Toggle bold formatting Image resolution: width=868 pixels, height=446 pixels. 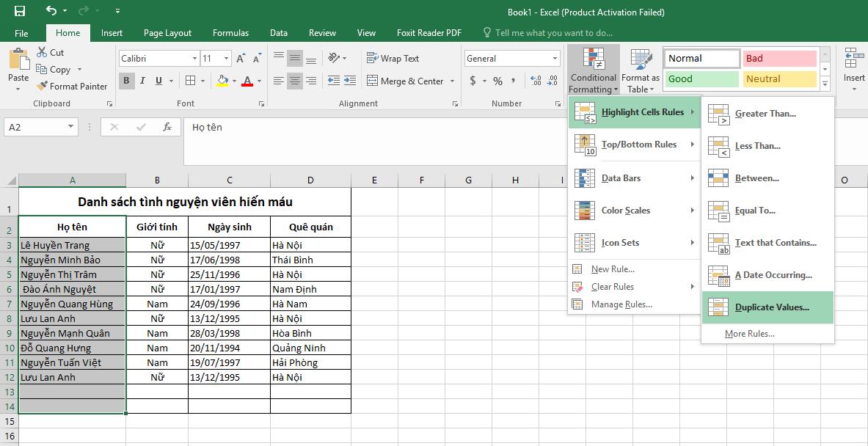(x=126, y=81)
